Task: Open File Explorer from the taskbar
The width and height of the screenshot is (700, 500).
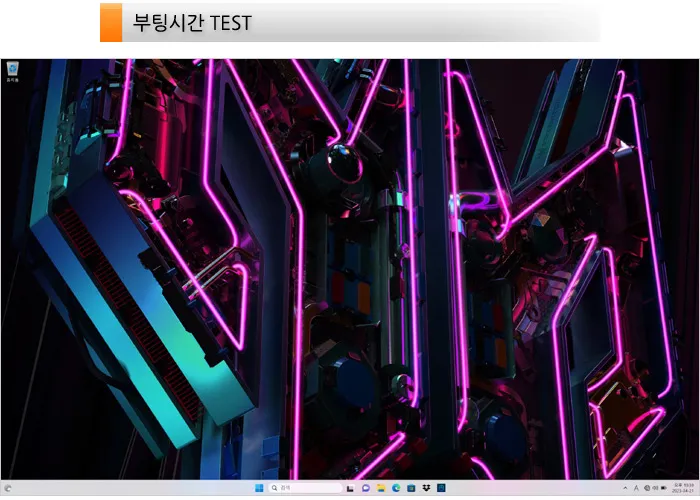Action: point(381,488)
